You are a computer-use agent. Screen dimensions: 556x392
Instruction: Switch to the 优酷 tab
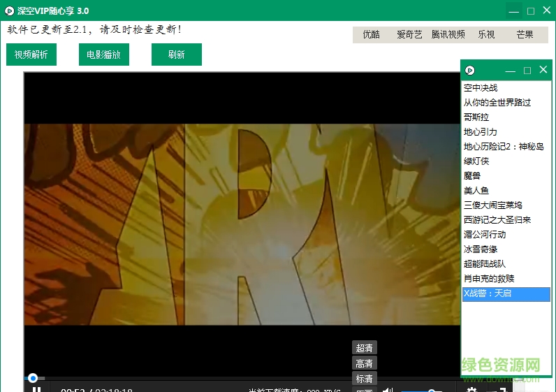[372, 34]
